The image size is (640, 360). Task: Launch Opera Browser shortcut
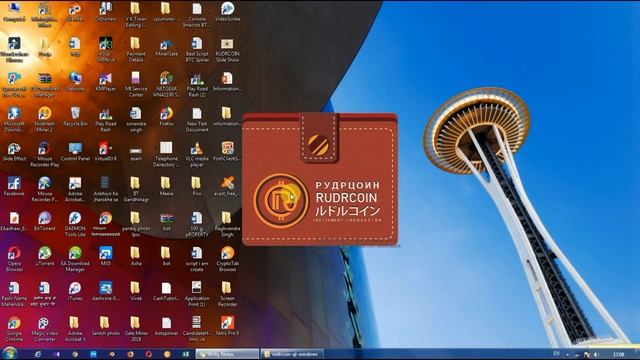point(14,259)
